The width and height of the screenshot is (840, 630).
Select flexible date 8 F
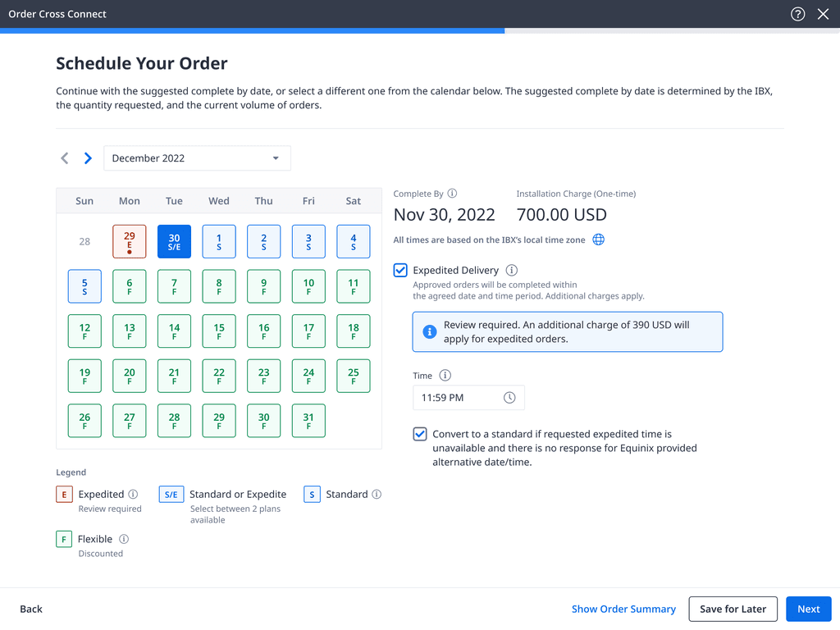click(218, 286)
